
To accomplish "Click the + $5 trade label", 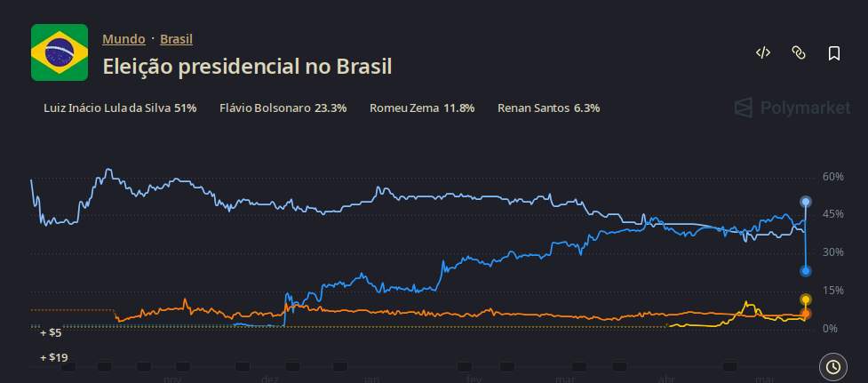I will point(51,333).
